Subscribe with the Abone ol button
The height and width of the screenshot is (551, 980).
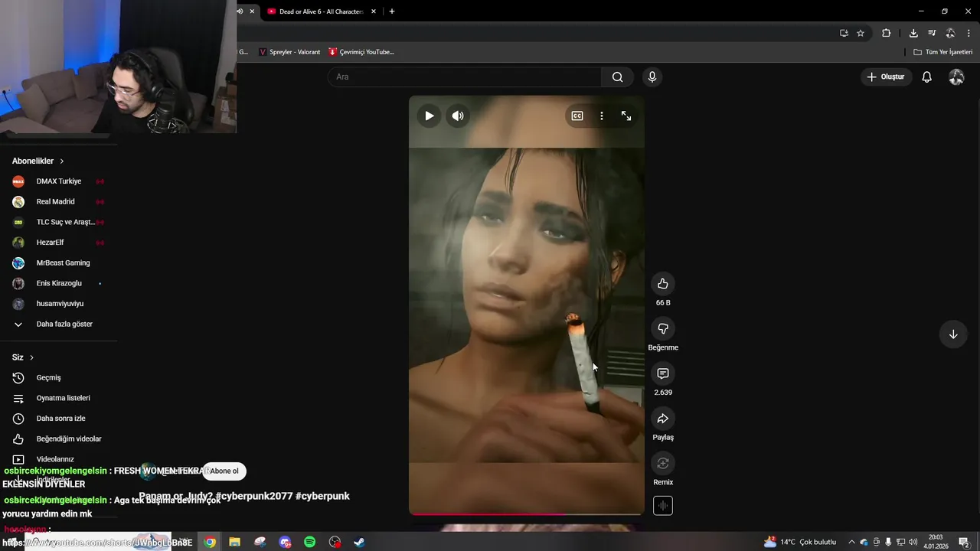pos(224,471)
